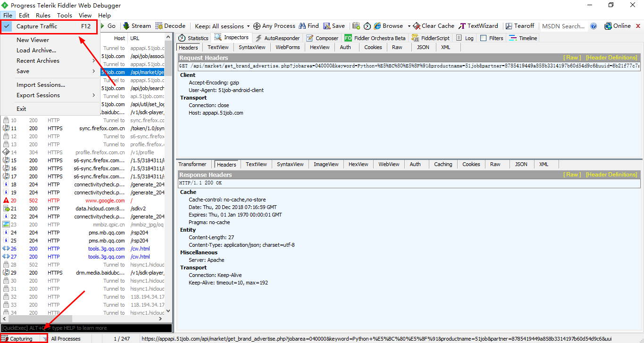Click the blue help icon beside MSDN Search
Viewport: 644px width, 343px height.
coord(594,26)
